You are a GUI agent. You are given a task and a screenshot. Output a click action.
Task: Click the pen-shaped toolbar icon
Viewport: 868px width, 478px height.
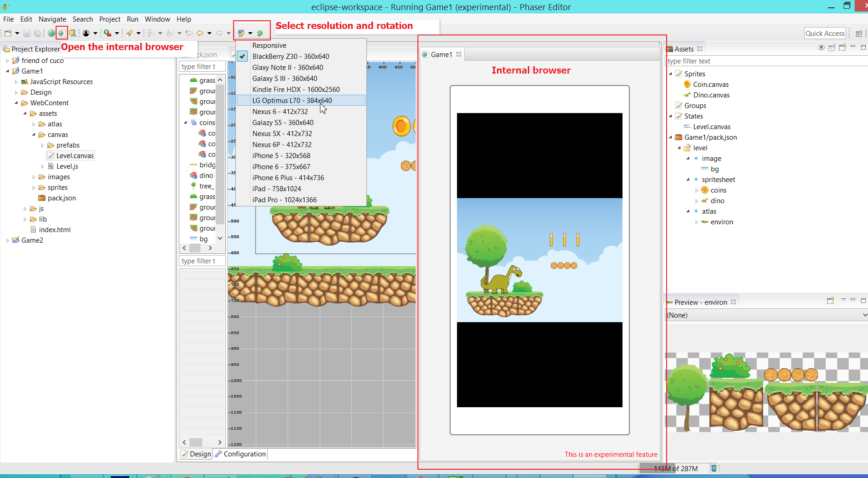130,33
